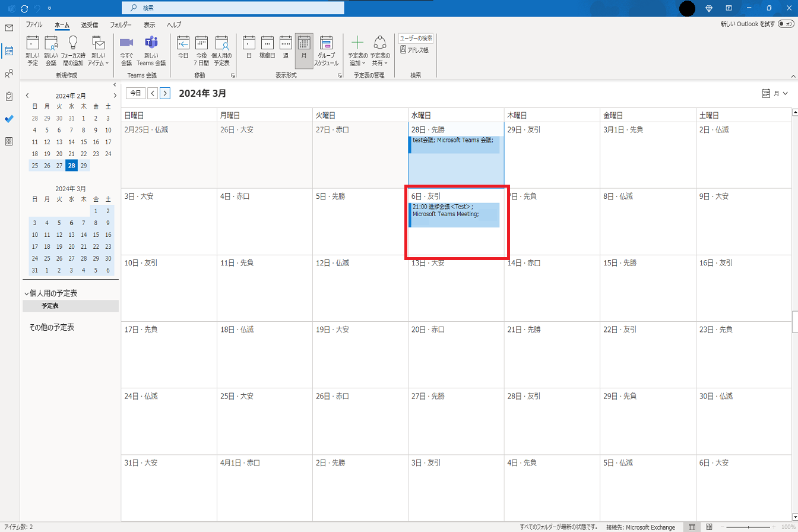
Task: Click the 新しい予定 (New Appointment) icon
Action: tap(33, 50)
